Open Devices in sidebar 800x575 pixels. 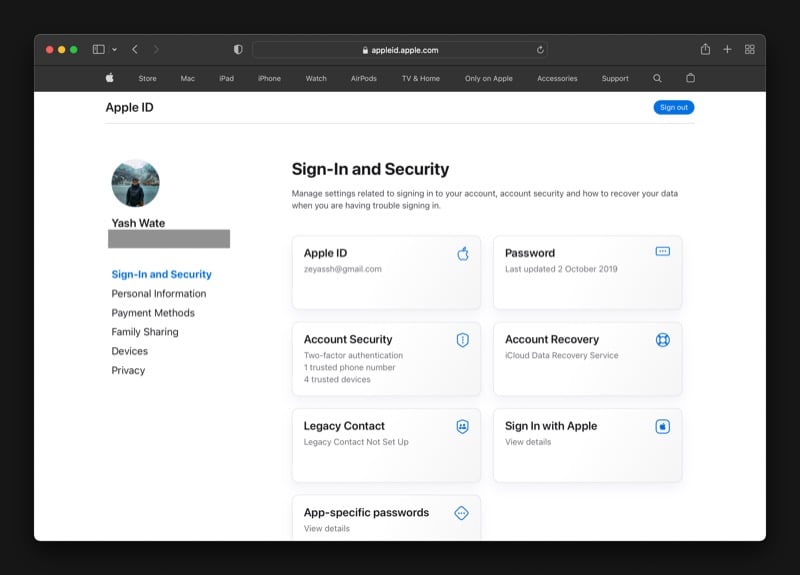[x=130, y=351]
